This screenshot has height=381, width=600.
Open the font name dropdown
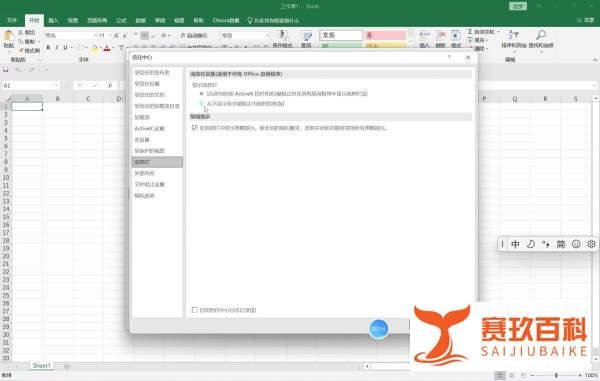click(x=96, y=36)
